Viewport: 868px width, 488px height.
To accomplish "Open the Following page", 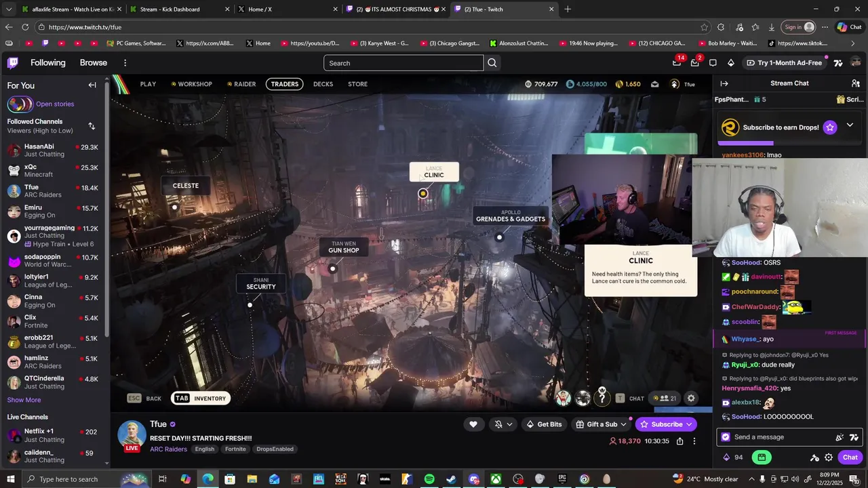I will [x=48, y=63].
